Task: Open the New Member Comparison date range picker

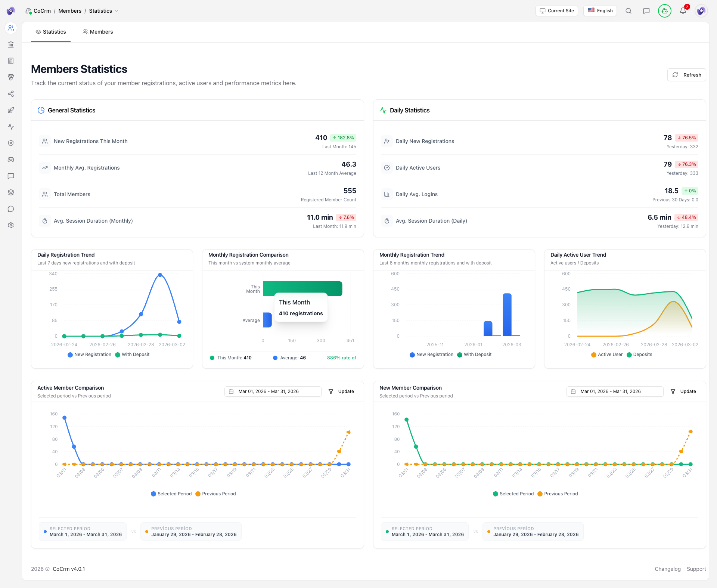Action: tap(615, 391)
